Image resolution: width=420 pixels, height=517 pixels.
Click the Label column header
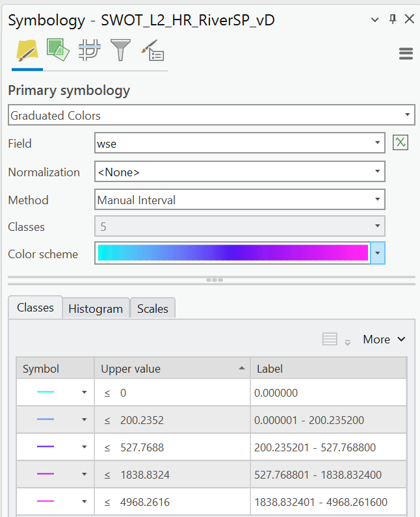pyautogui.click(x=328, y=368)
